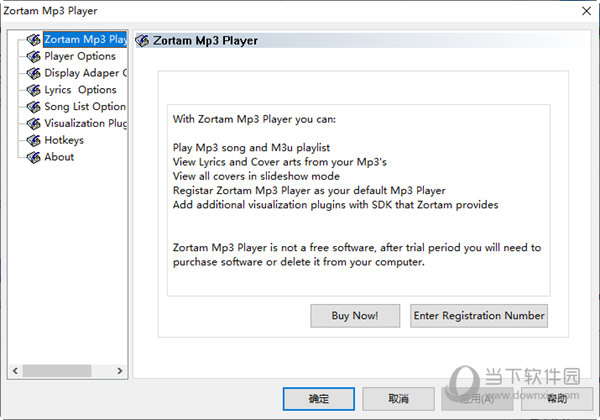Click the line starting 'Registar Zortam Mp3 Player'

point(309,190)
